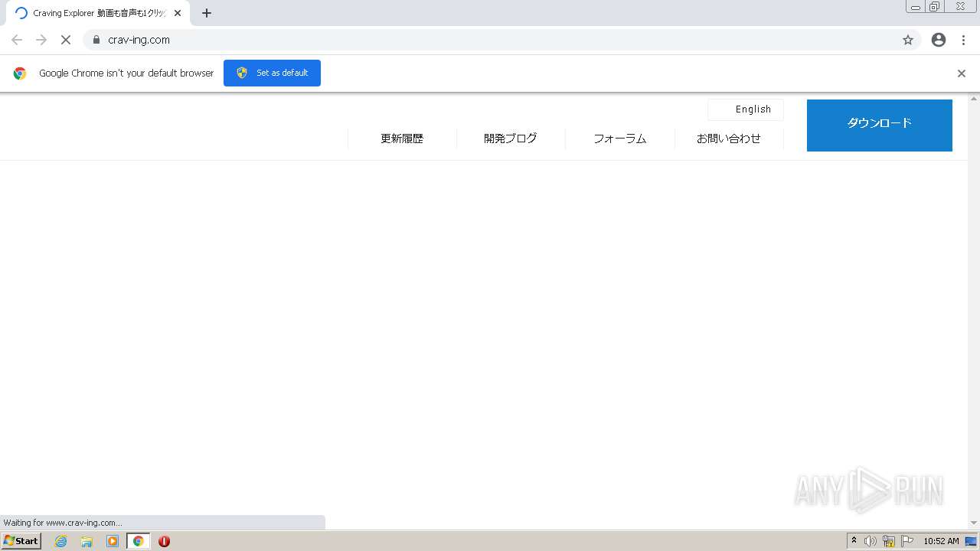Open the Chrome three-dot menu
This screenshot has height=551, width=980.
(x=963, y=40)
